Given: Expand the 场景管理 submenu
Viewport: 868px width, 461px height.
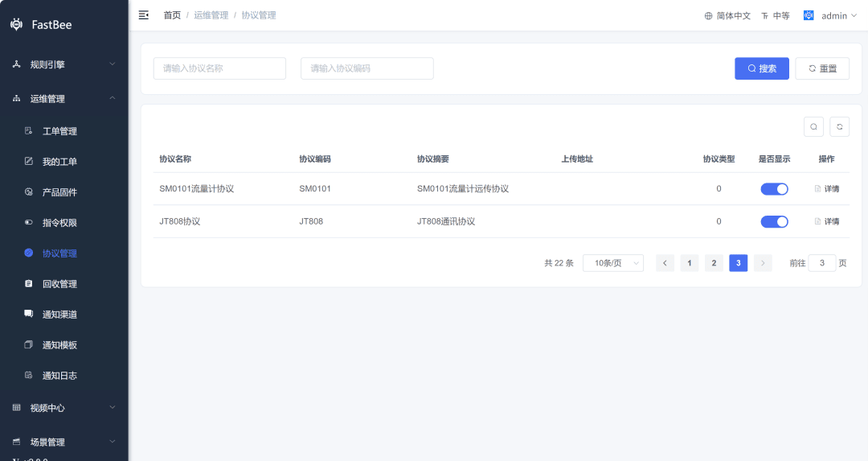Looking at the screenshot, I should coord(113,441).
